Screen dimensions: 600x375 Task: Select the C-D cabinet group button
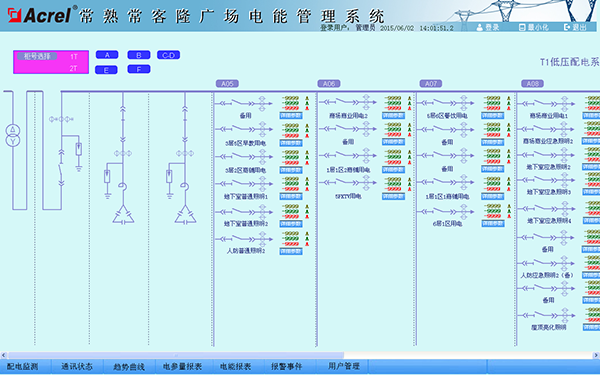[168, 55]
